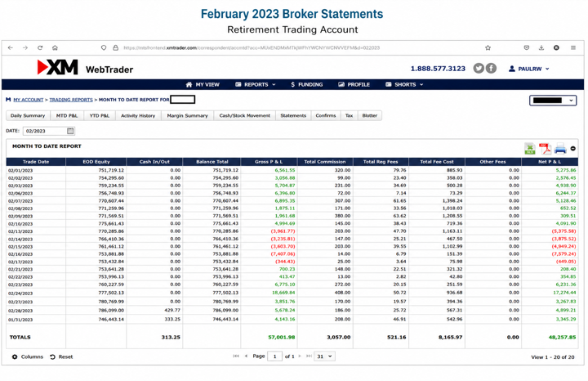Open PROFILE in navigation bar
Viewport: 588px width, 381px height.
click(x=354, y=84)
